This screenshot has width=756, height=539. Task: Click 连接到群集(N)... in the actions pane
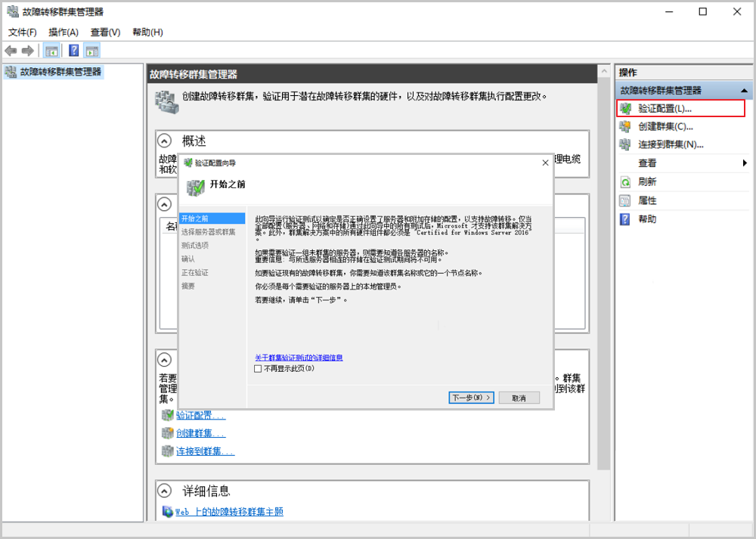[x=671, y=144]
